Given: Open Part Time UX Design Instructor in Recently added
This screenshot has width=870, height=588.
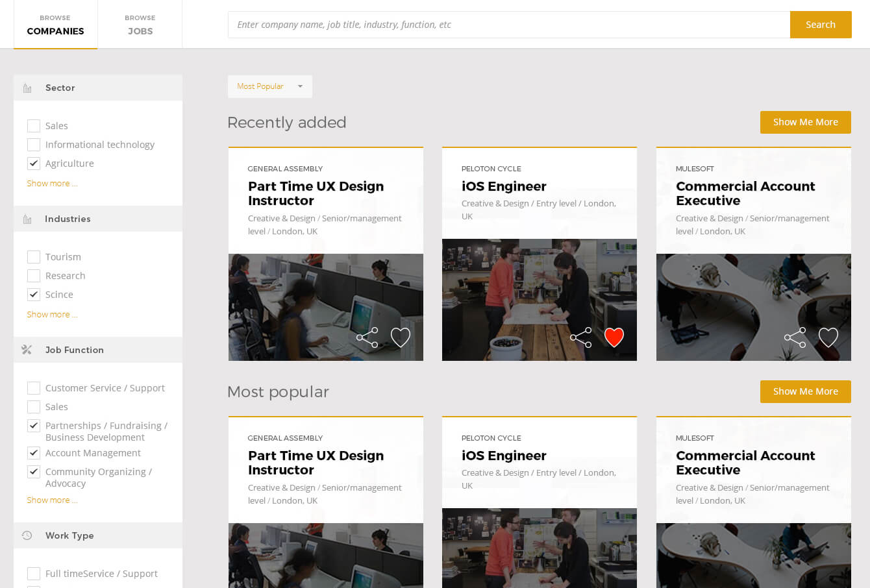Looking at the screenshot, I should 316,193.
